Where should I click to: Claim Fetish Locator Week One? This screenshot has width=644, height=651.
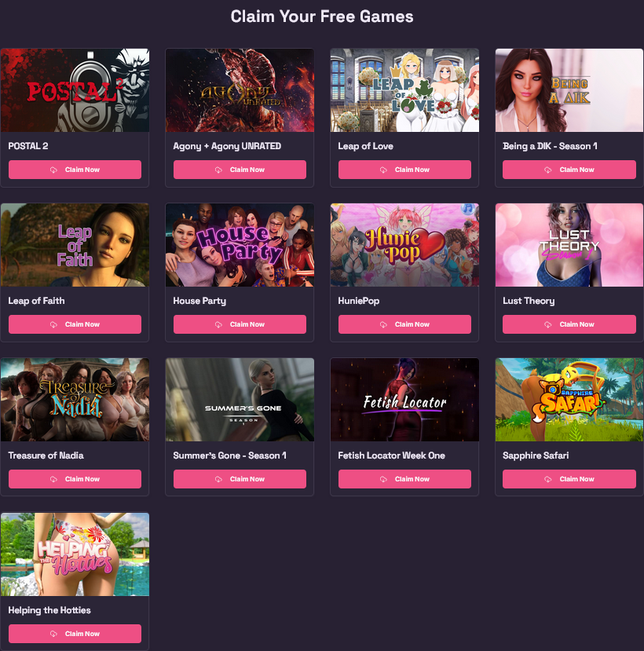(404, 479)
